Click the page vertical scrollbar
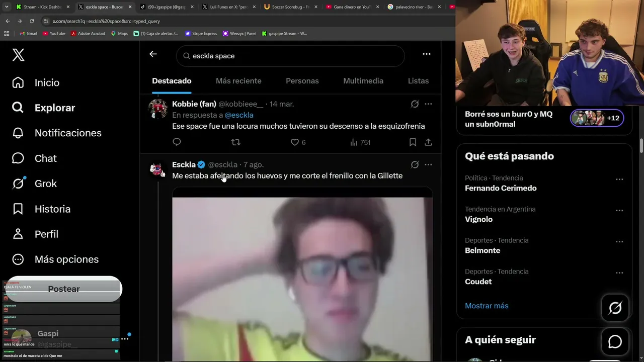The image size is (644, 362). 641,146
